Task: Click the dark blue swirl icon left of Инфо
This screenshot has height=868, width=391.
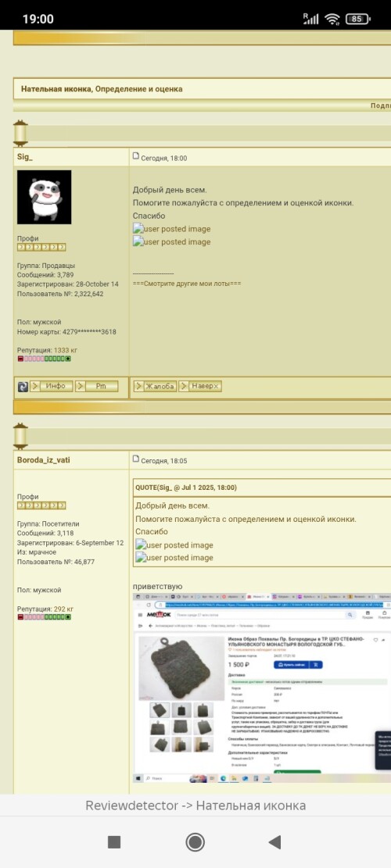Action: click(x=23, y=387)
